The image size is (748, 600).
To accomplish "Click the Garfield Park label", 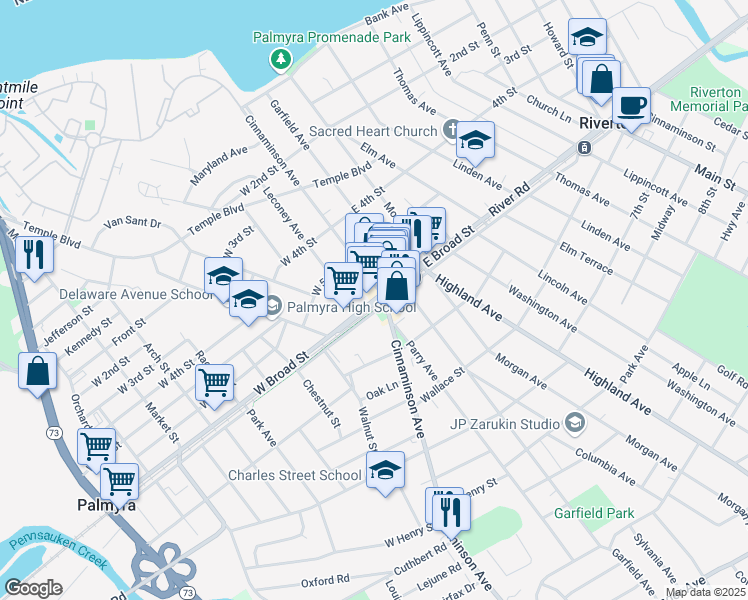I will tap(594, 513).
